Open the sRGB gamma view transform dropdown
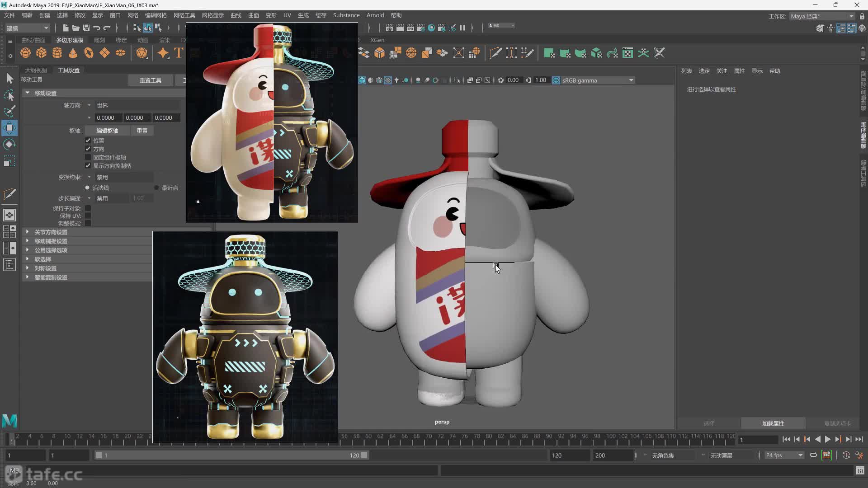Viewport: 868px width, 488px height. [598, 80]
